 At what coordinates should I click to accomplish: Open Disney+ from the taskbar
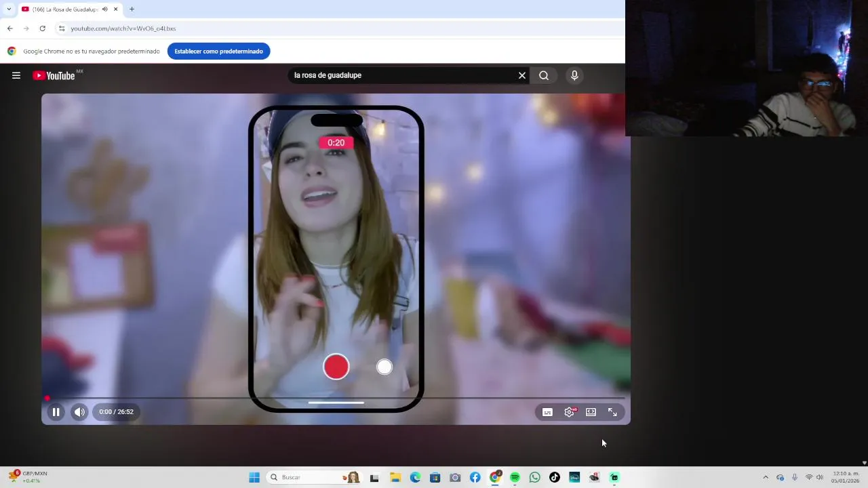coord(574,477)
